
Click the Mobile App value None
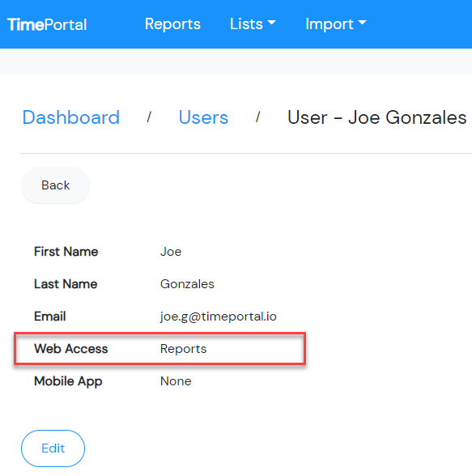point(176,381)
